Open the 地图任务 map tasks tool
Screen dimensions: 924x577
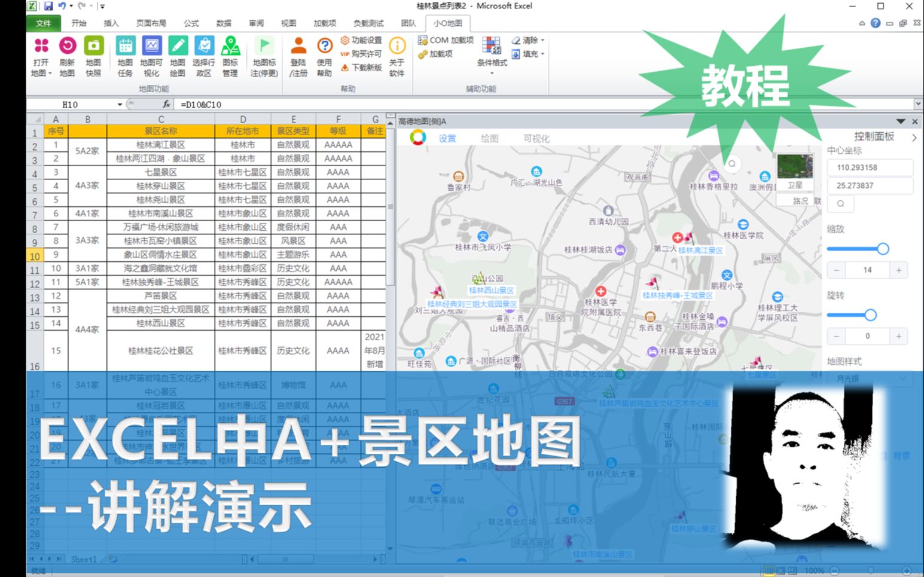[125, 56]
